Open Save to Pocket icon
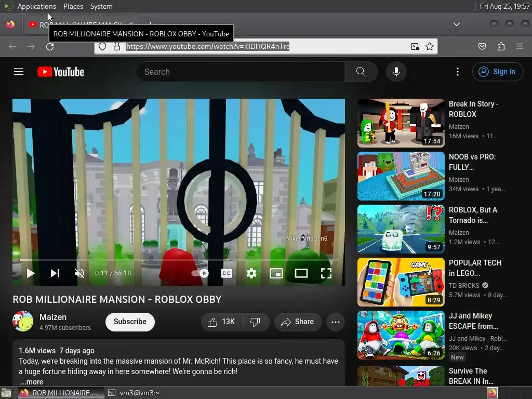The image size is (532, 399). 482,46
